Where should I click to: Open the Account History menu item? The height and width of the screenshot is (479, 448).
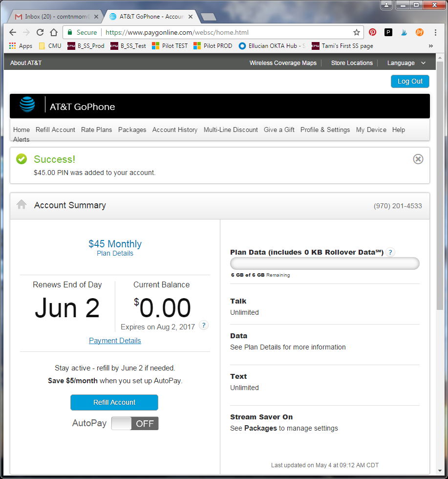pos(175,130)
